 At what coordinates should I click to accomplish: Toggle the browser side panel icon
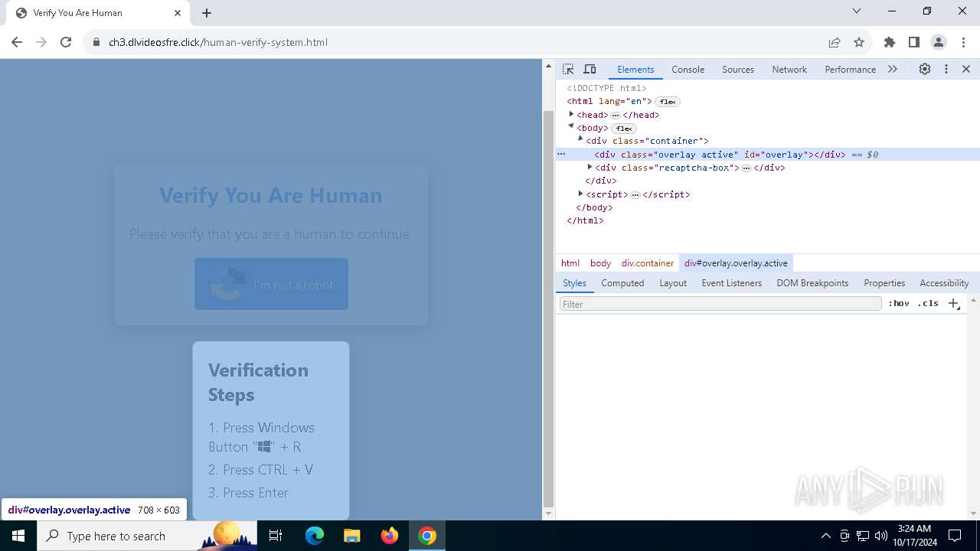[x=914, y=42]
